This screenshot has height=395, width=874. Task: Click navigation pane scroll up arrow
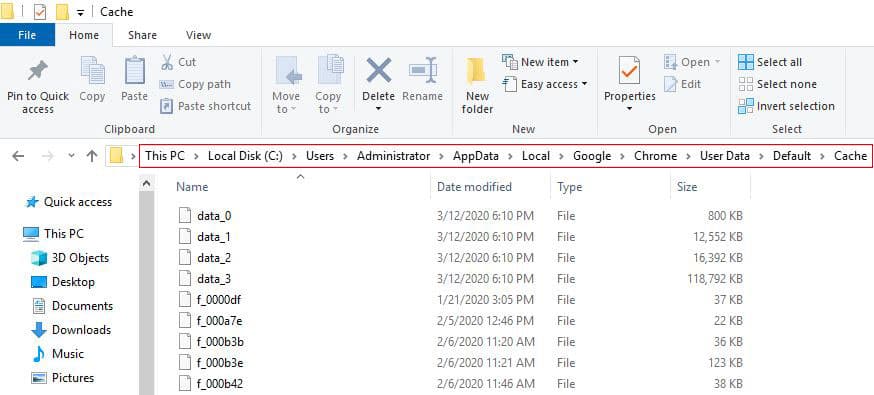point(146,183)
